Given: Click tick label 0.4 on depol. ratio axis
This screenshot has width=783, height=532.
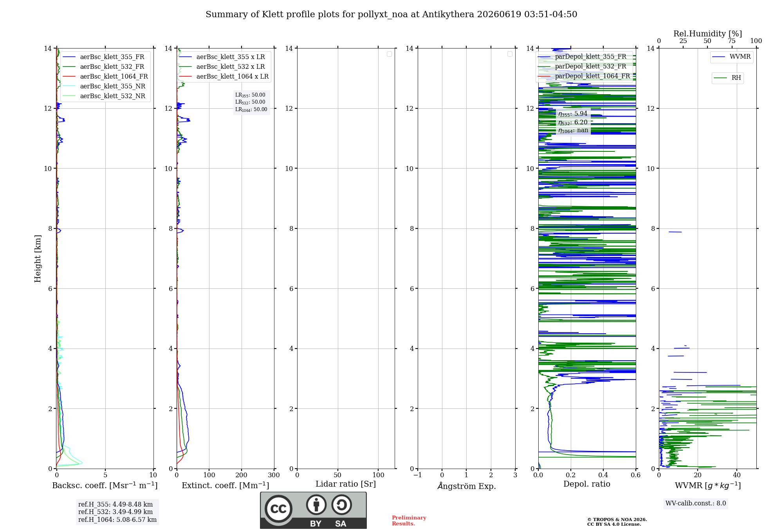Looking at the screenshot, I should point(603,475).
